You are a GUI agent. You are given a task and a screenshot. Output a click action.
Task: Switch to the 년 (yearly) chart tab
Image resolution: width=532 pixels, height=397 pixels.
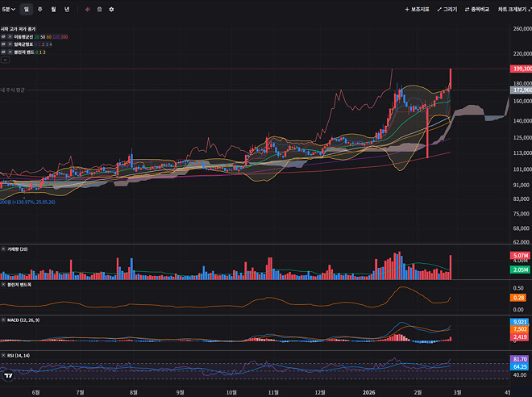[66, 10]
